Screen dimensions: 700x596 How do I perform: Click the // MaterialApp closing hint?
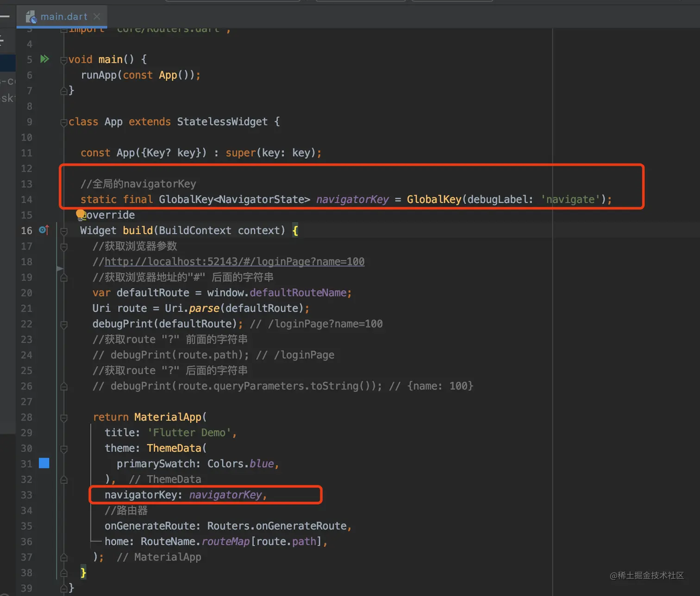click(159, 557)
